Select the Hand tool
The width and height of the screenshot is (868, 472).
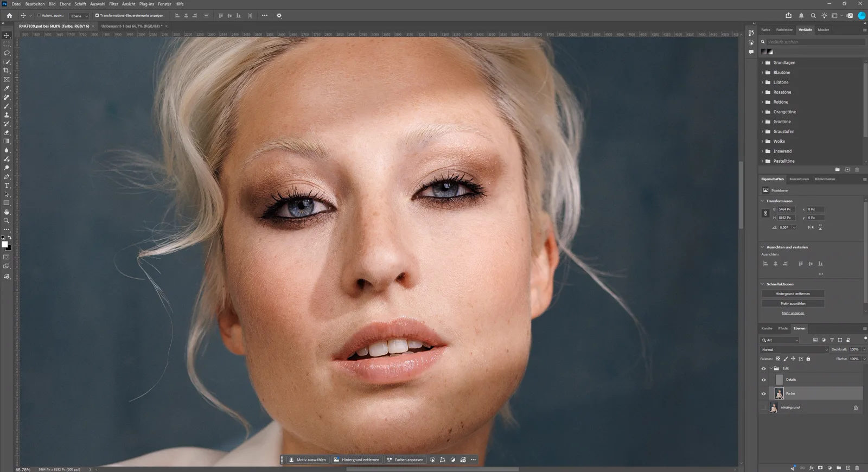[x=7, y=212]
